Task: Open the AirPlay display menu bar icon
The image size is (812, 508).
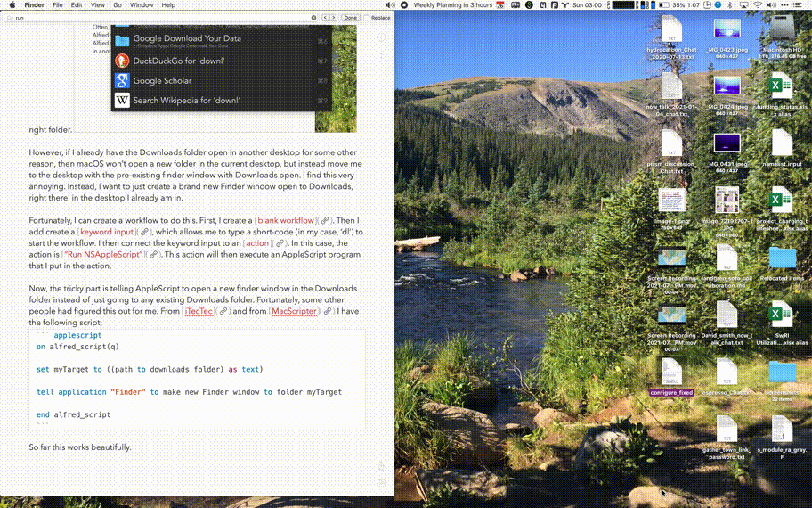Action: tap(743, 4)
